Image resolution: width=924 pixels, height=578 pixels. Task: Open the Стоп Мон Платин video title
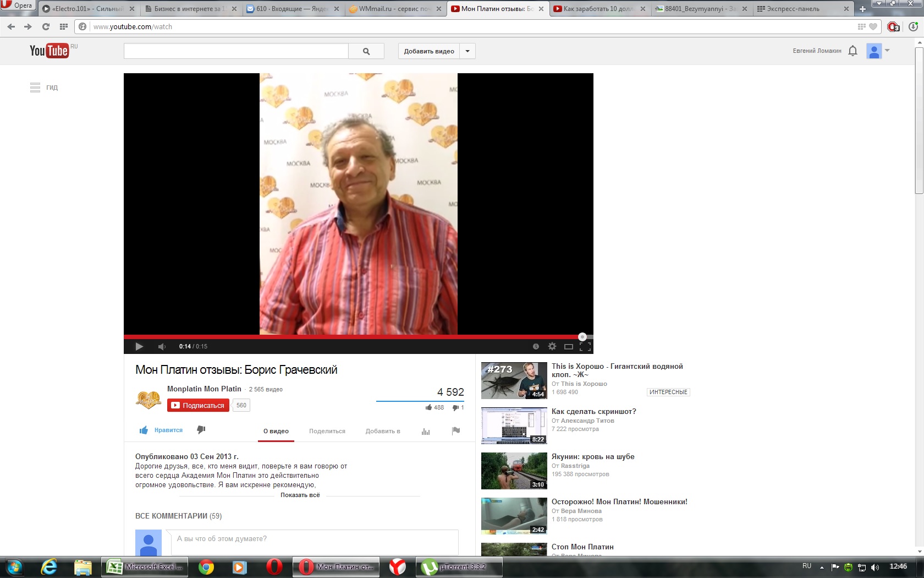582,547
